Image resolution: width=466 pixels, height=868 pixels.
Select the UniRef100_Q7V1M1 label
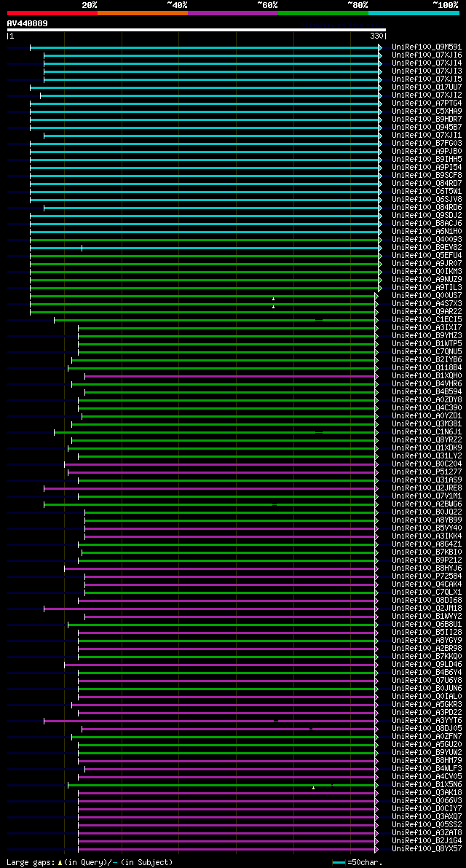coord(427,496)
